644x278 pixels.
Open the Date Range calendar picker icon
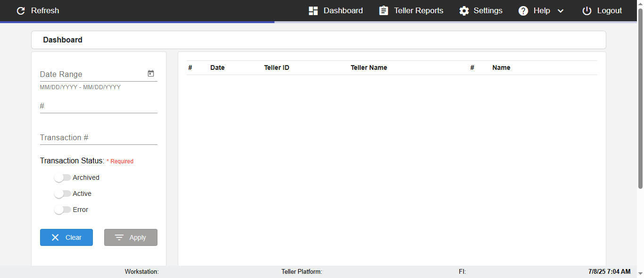pos(151,74)
